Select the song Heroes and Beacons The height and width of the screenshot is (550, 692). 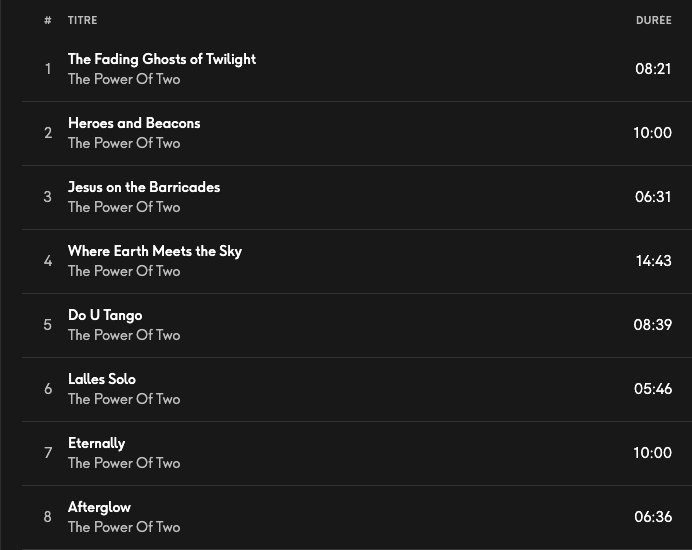(x=134, y=123)
